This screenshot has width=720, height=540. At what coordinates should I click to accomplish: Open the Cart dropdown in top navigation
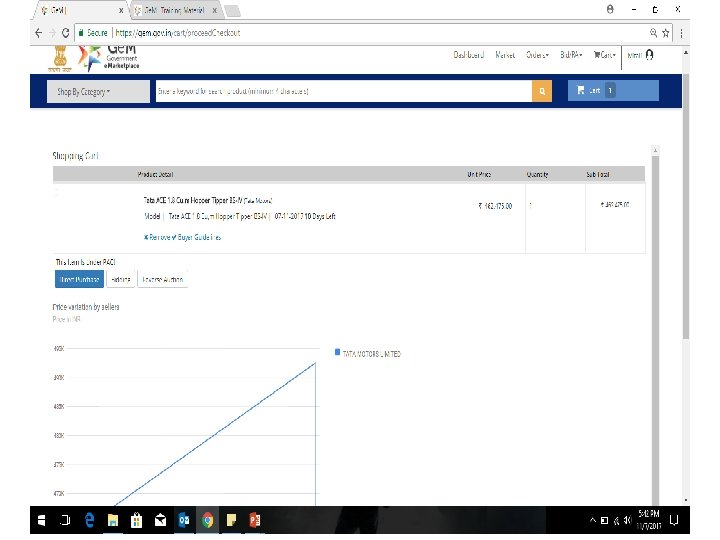tap(604, 55)
